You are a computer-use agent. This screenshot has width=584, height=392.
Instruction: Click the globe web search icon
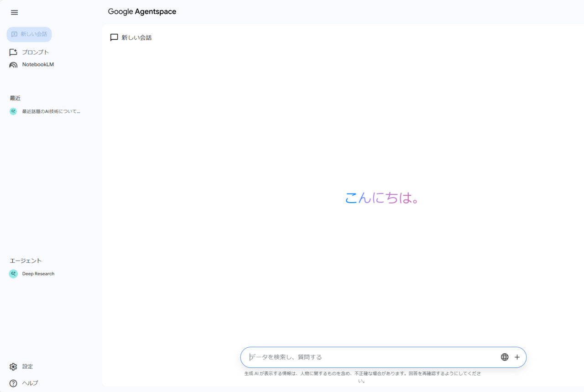[505, 357]
